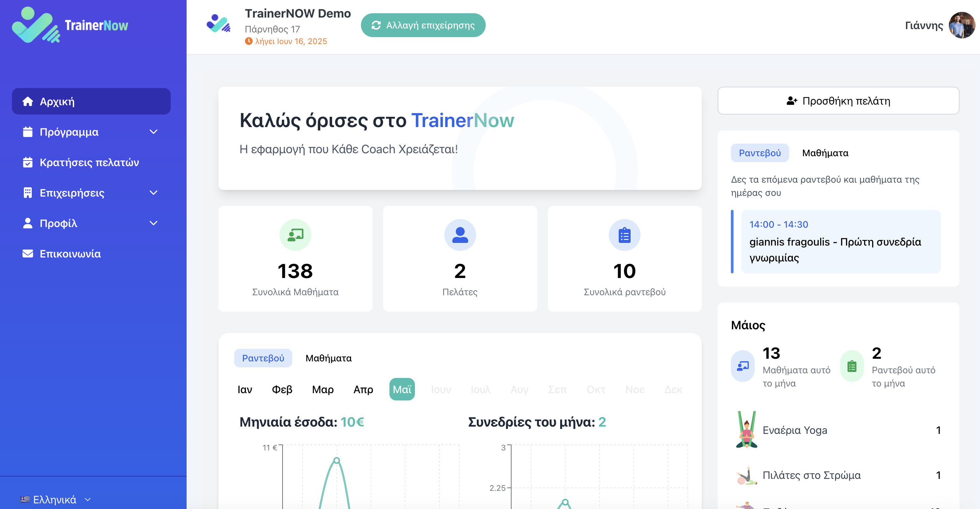Click the Πάρνηθος 17 address
Screen dimensions: 980x509
point(272,29)
